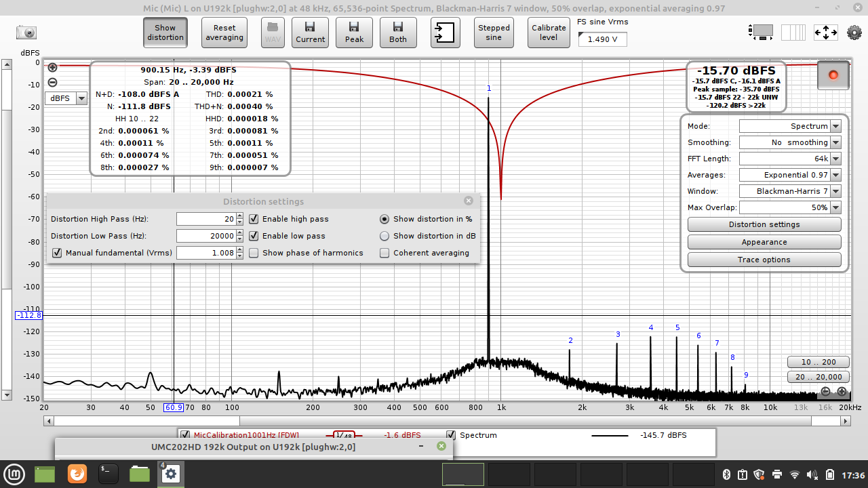Toggle the Show distortion button
Screen dimensions: 868x488
(165, 32)
